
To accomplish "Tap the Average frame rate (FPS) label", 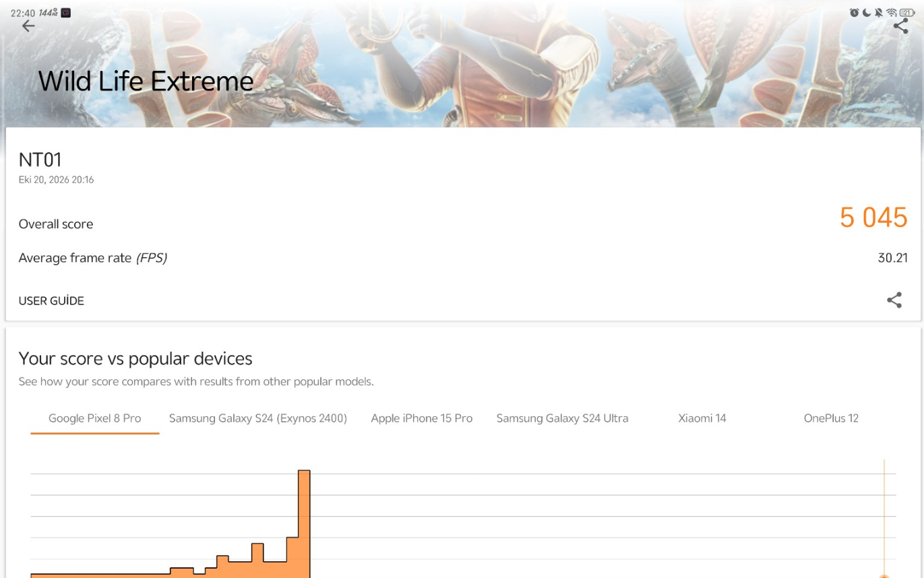I will pos(93,258).
